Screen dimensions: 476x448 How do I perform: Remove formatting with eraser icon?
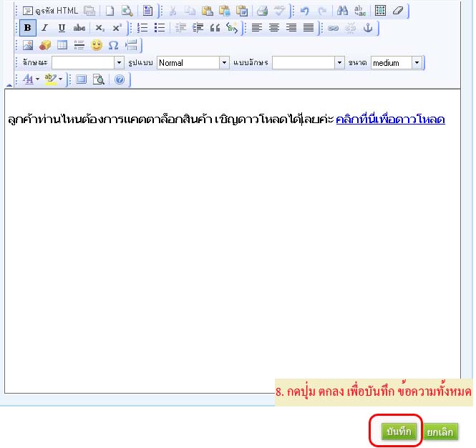(x=398, y=11)
